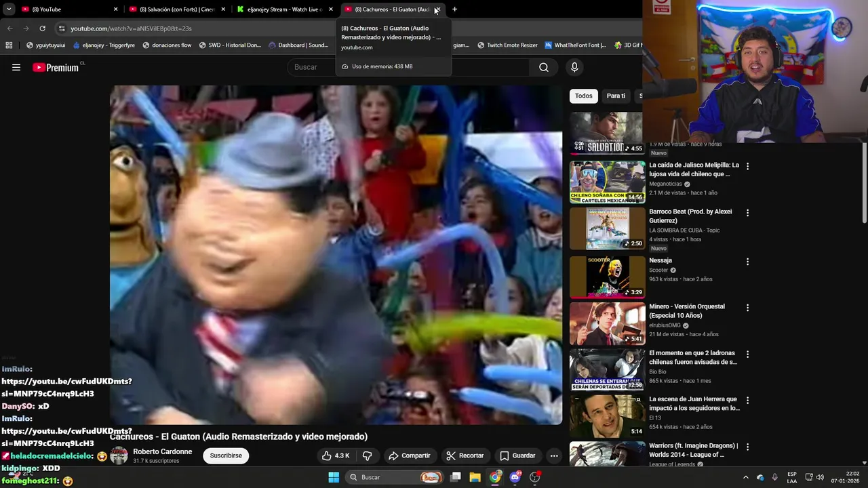This screenshot has height=488, width=868.
Task: Go to the YouTube Premium home logo
Action: [56, 67]
